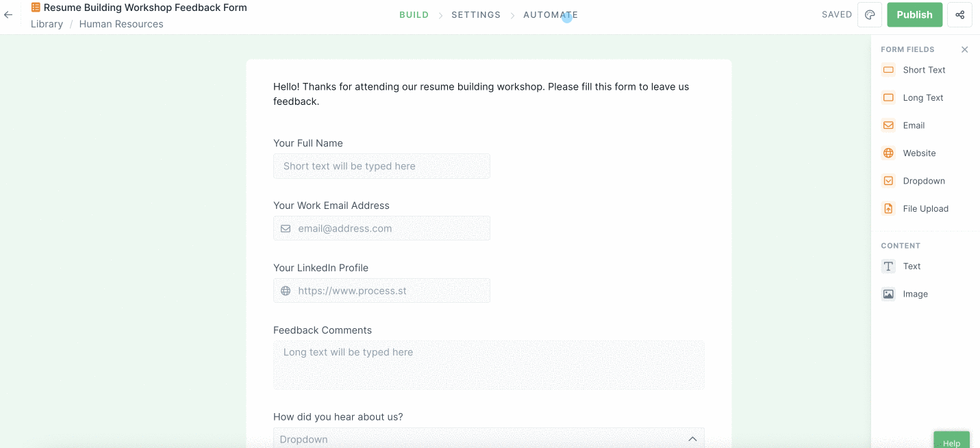Add an Email field from the sidebar
Screen dimensions: 980x448
888,125
